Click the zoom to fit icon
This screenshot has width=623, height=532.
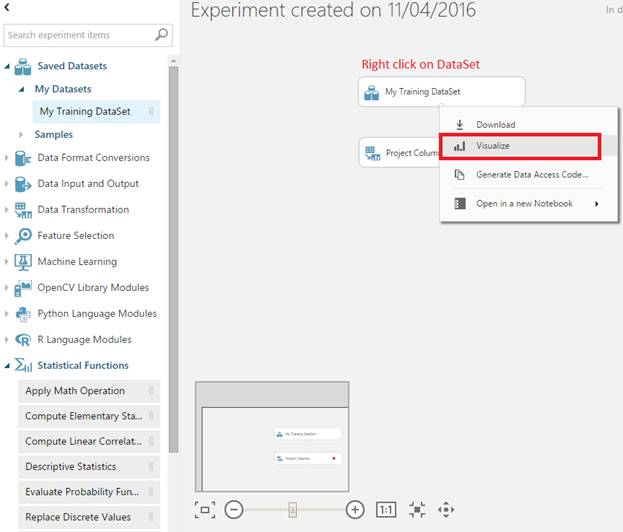coord(417,510)
